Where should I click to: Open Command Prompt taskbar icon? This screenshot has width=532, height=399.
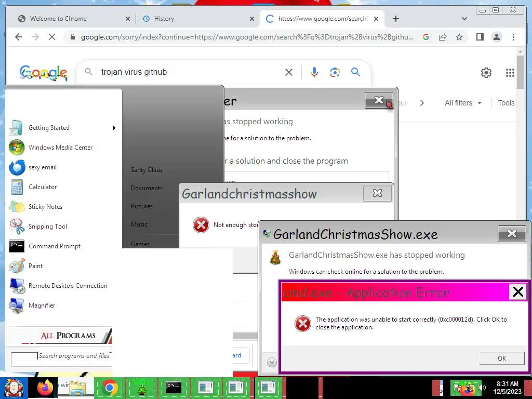tap(174, 388)
